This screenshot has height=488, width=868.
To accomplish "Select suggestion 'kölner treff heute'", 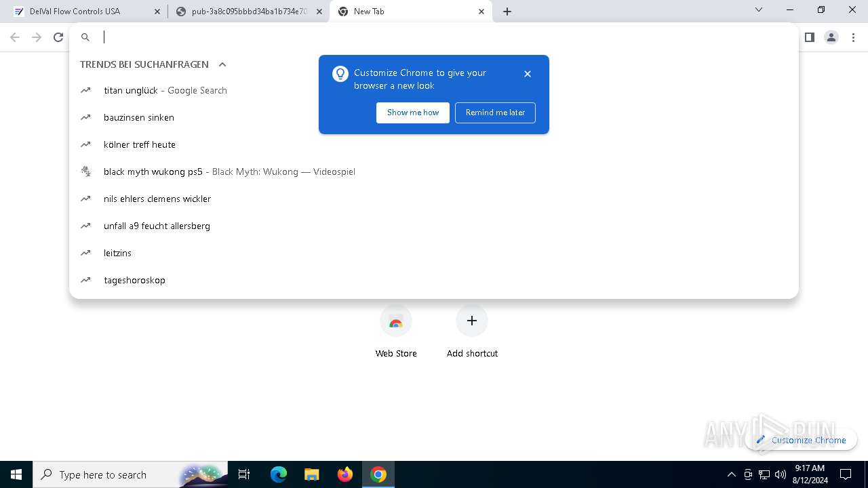I will tap(434, 144).
